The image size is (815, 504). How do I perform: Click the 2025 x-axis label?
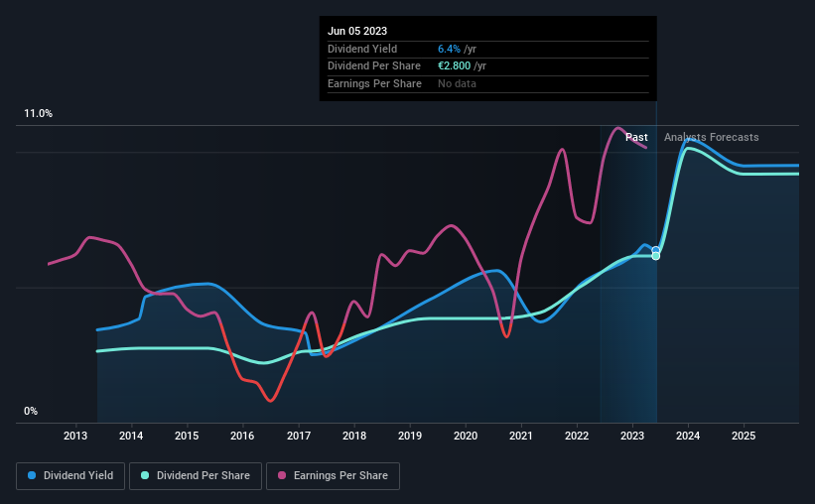(744, 436)
